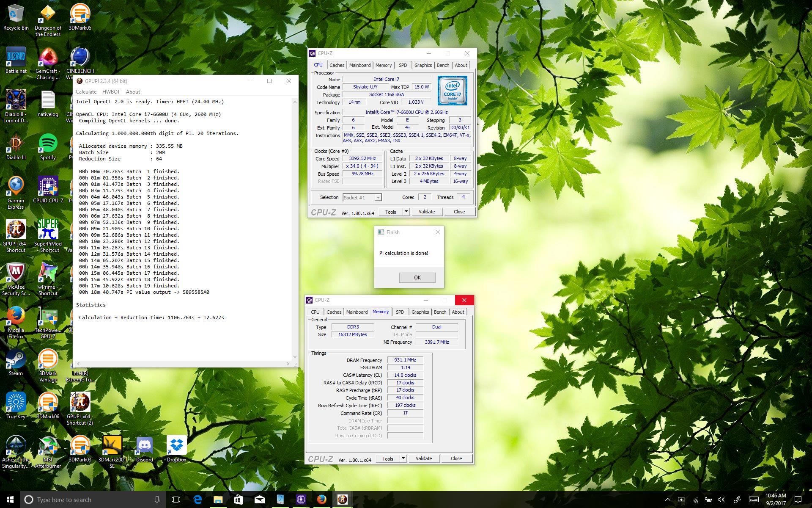The height and width of the screenshot is (508, 812).
Task: Open the GemCraft Chasing shortcut
Action: tap(48, 64)
